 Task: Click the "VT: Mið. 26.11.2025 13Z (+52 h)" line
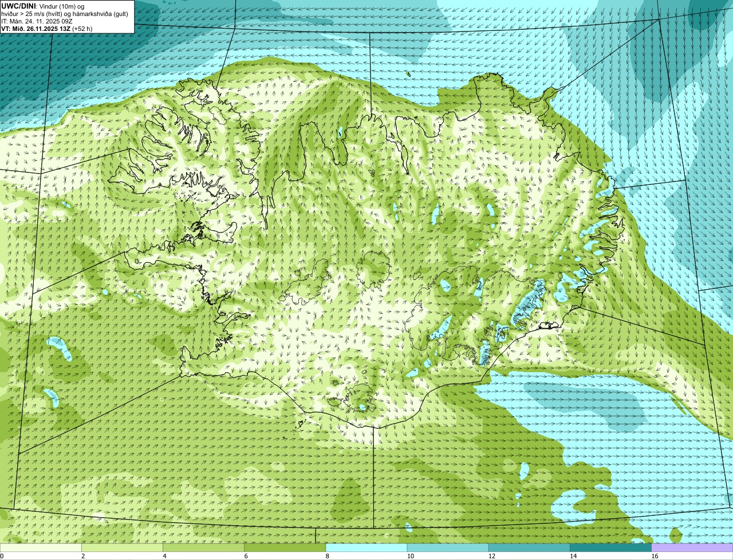[x=47, y=28]
